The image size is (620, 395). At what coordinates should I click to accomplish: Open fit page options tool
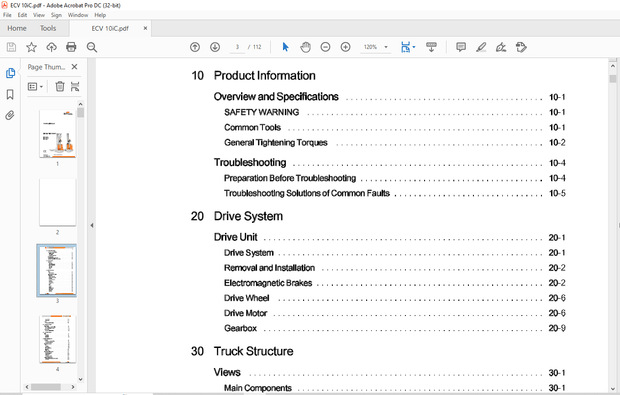(405, 47)
